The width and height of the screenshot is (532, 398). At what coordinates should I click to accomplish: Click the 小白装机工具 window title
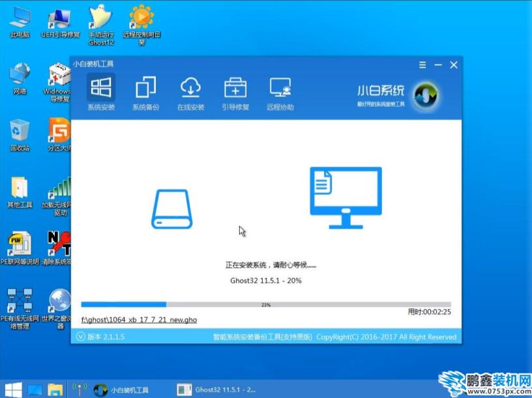[93, 64]
